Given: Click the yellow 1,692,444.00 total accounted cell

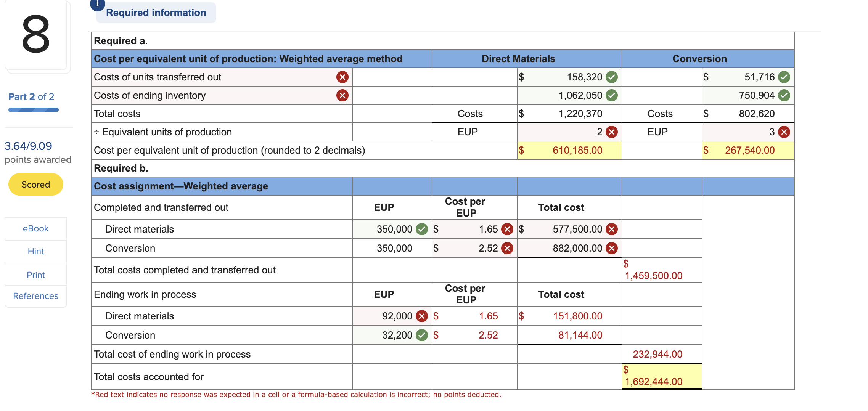Looking at the screenshot, I should tap(662, 376).
